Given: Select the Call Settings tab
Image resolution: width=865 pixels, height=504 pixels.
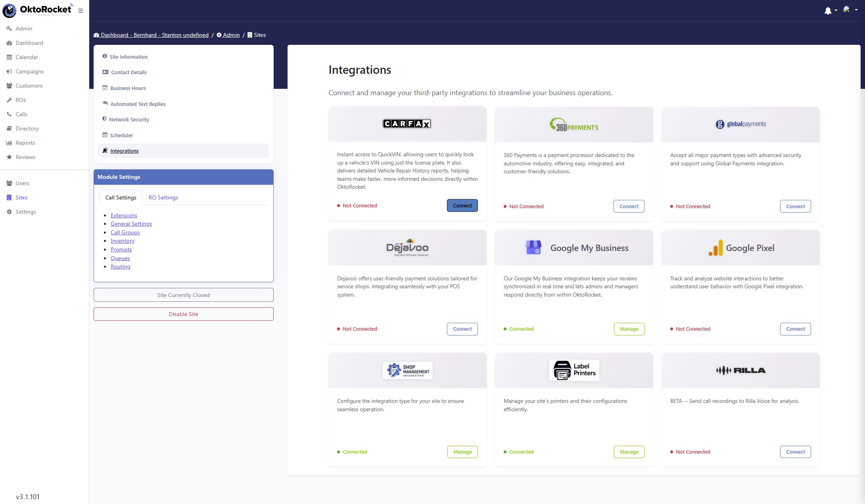Looking at the screenshot, I should (x=121, y=197).
